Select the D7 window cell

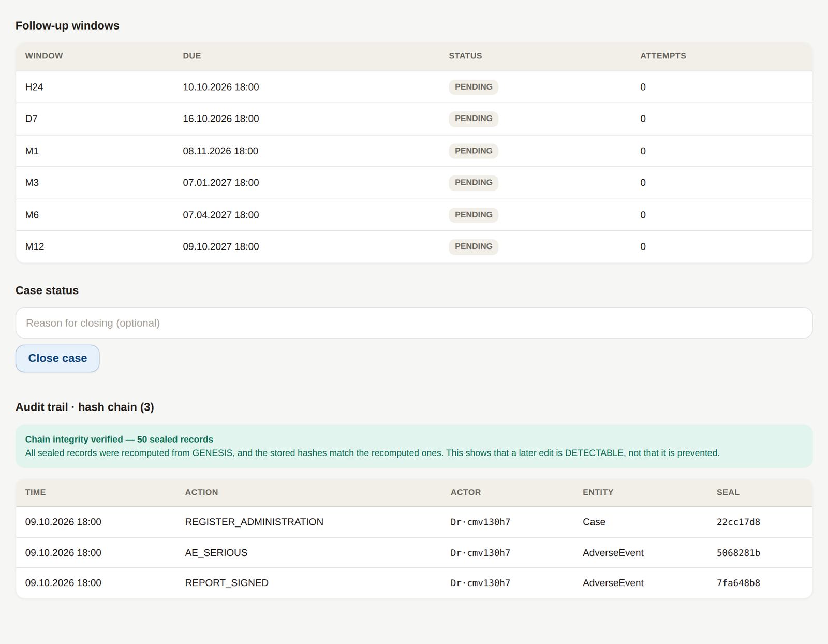(x=32, y=119)
